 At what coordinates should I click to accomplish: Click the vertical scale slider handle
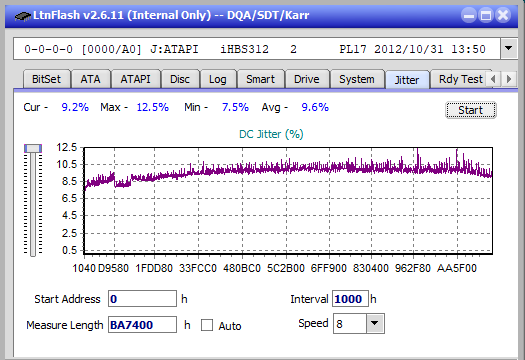33,148
